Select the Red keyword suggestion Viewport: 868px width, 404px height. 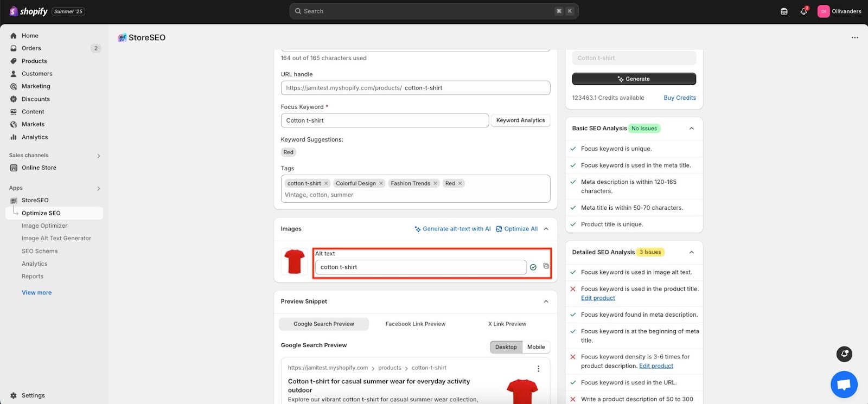(x=289, y=152)
